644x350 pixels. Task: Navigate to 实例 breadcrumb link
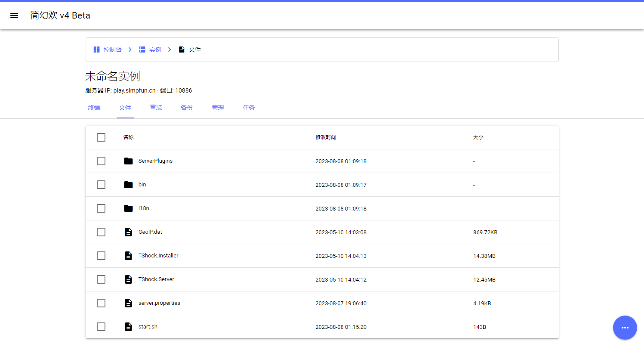(155, 50)
